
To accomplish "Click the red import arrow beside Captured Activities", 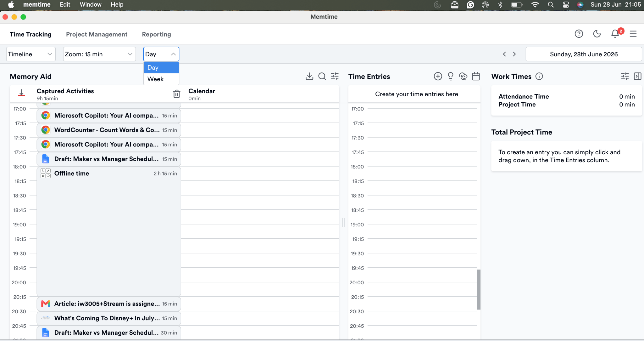I will point(21,93).
